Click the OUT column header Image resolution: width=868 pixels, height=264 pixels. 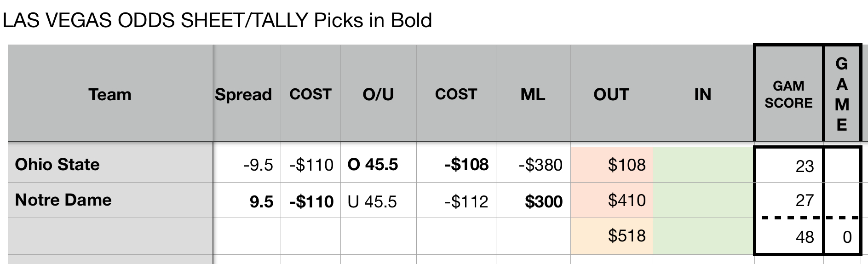click(x=611, y=94)
